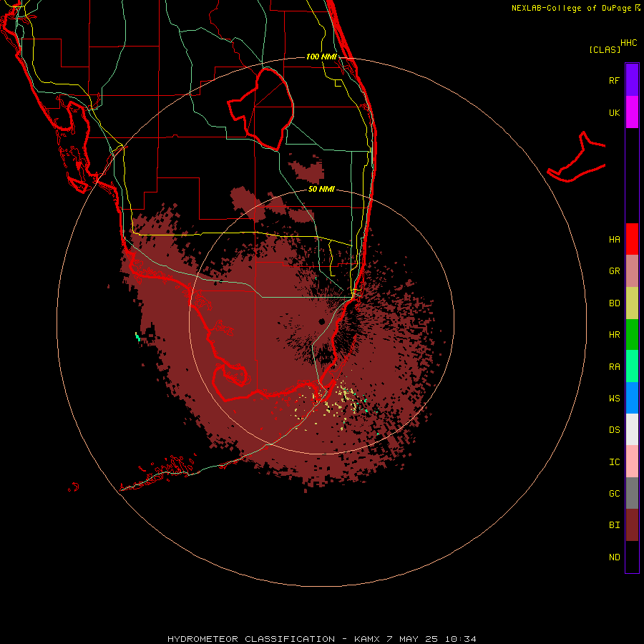Click the red island outline at far right
The width and height of the screenshot is (644, 644).
577,157
